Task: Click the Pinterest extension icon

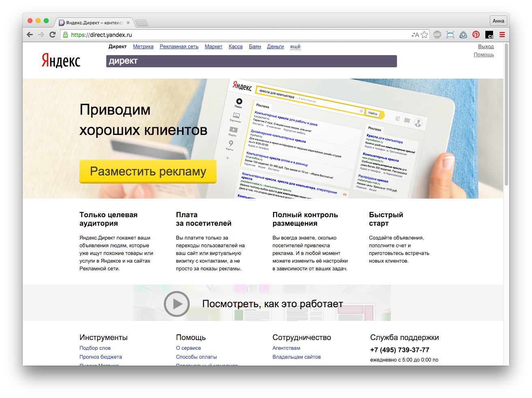Action: [476, 35]
